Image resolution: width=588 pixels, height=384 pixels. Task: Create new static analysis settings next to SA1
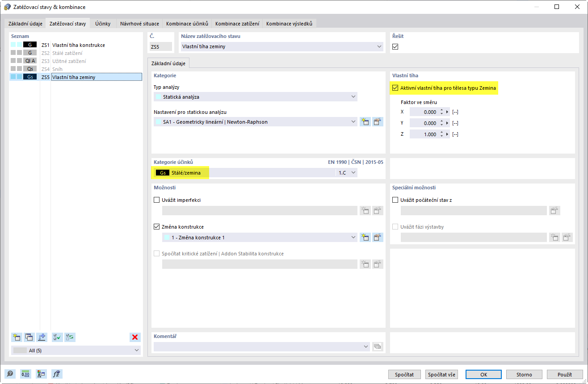pyautogui.click(x=365, y=121)
